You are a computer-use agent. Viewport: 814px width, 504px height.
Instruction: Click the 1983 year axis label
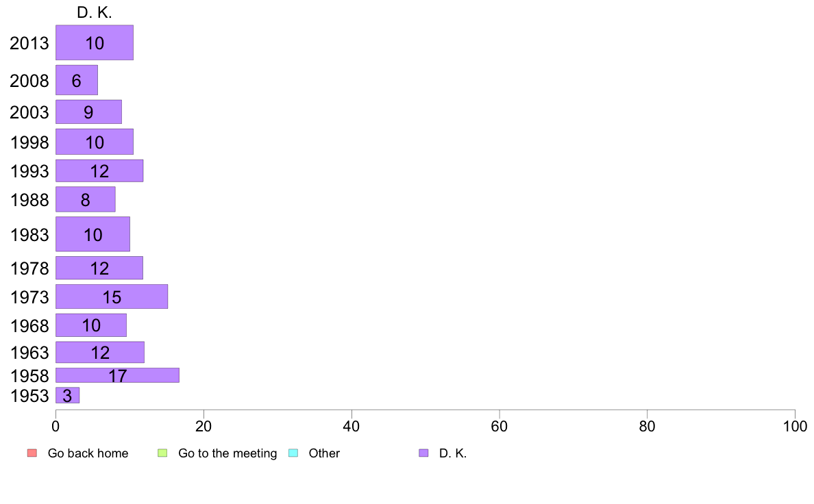coord(29,235)
